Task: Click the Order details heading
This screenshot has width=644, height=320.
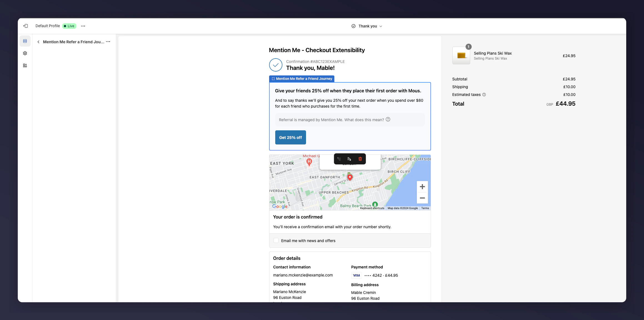Action: click(x=287, y=258)
